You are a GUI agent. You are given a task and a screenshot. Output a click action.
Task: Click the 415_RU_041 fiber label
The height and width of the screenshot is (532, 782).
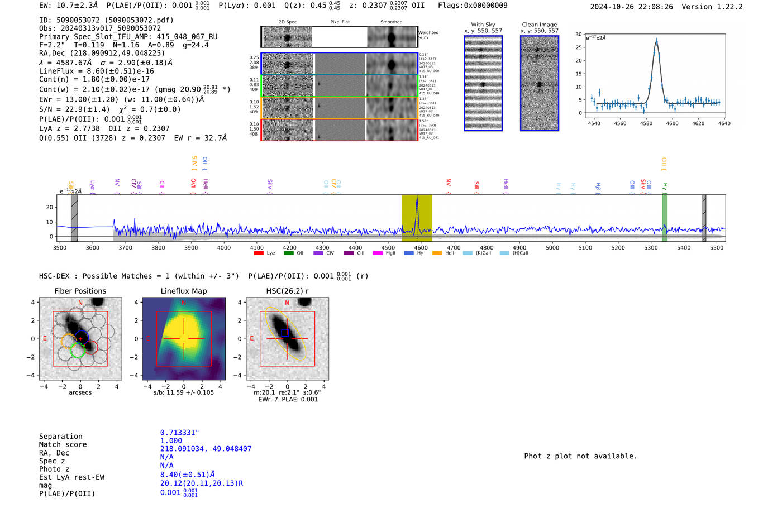429,138
